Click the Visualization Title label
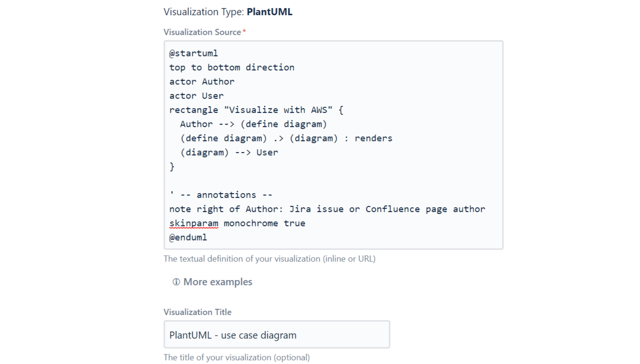Screen dimensions: 640x364 197,312
